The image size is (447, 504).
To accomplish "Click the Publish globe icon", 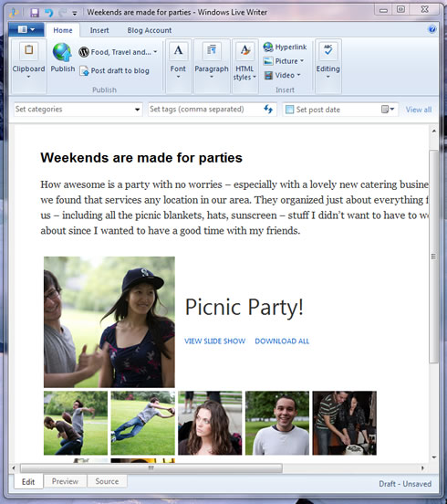I will [62, 52].
